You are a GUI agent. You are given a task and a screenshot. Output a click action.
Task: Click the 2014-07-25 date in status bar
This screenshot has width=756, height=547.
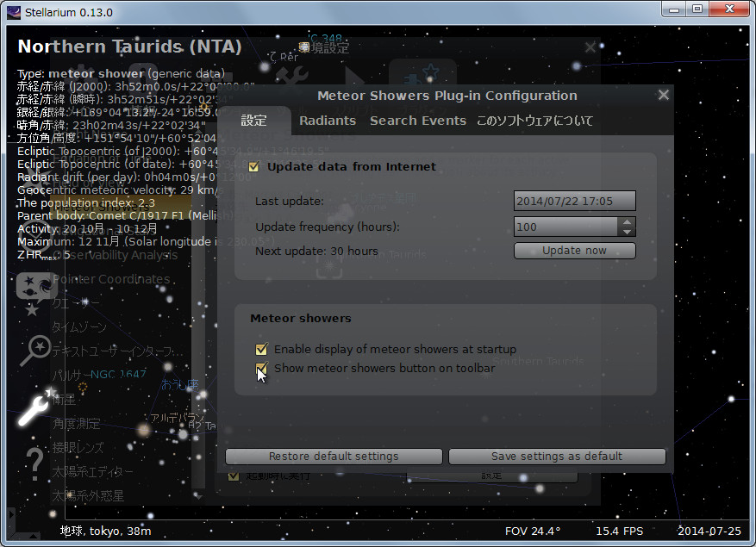click(709, 531)
